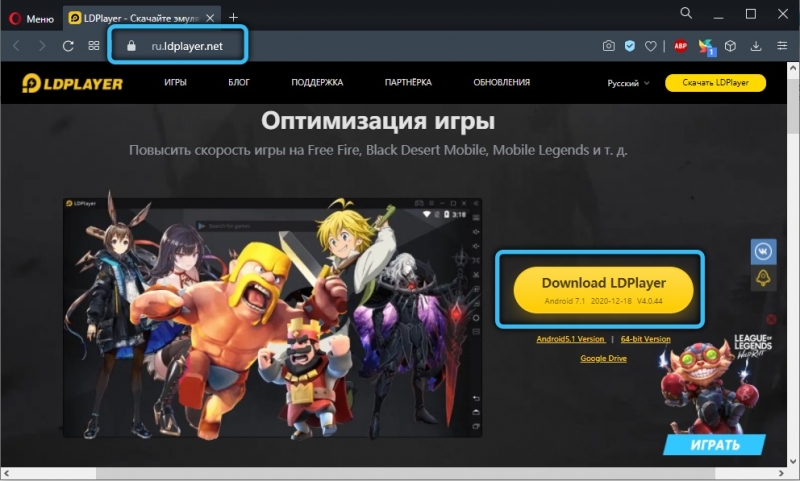
Task: Expand the Русский language dropdown
Action: pos(628,83)
